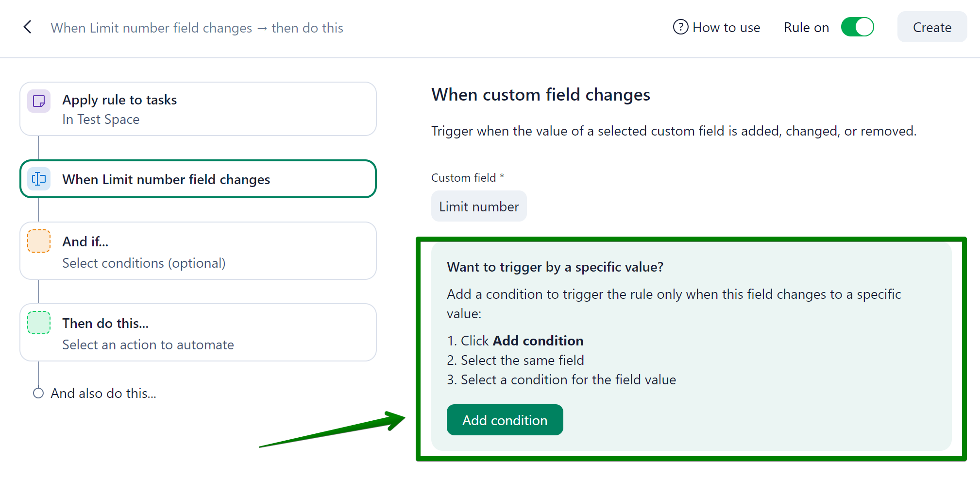Click the Create button
The height and width of the screenshot is (481, 980).
[x=932, y=27]
